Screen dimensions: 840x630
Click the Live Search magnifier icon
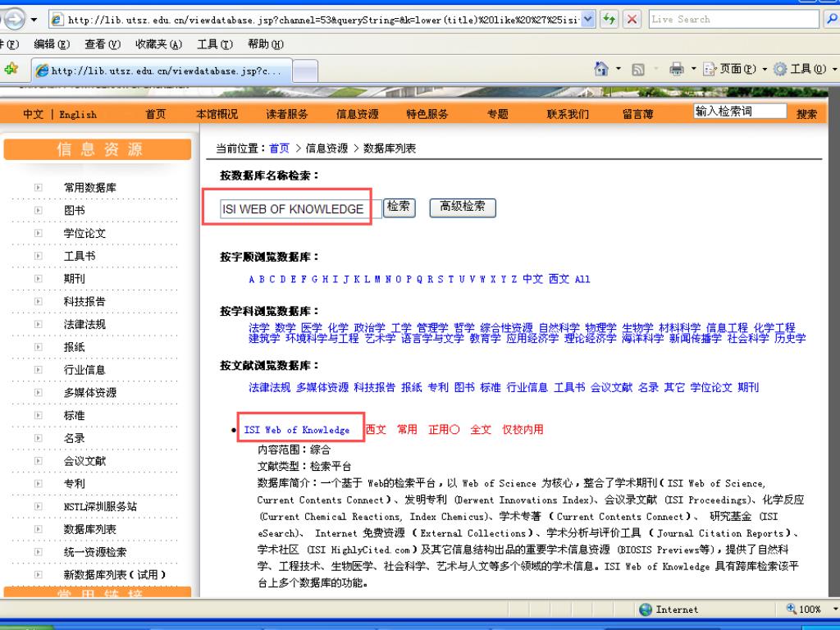coord(832,20)
